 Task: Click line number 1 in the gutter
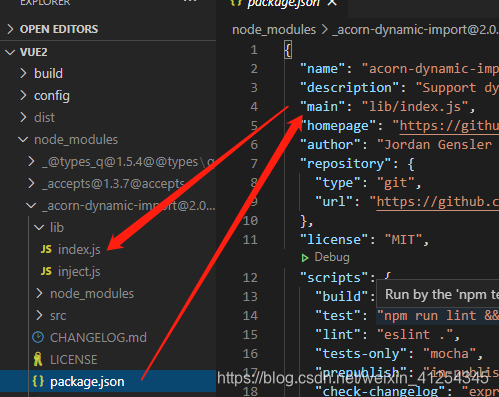tap(254, 50)
